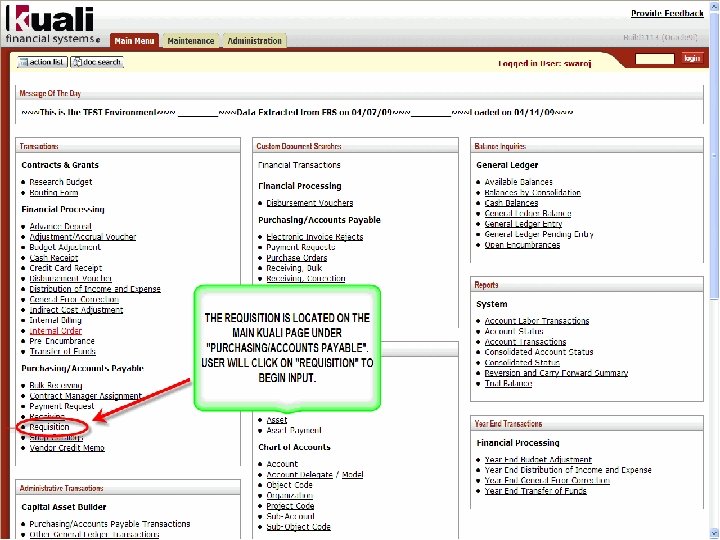Open Transfer of Funds under Financial Processing

click(62, 352)
